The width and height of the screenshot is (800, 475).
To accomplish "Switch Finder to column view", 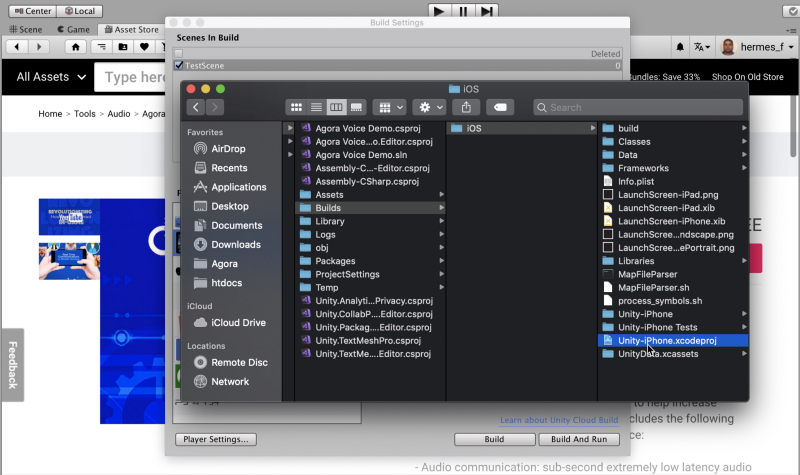I will point(336,107).
